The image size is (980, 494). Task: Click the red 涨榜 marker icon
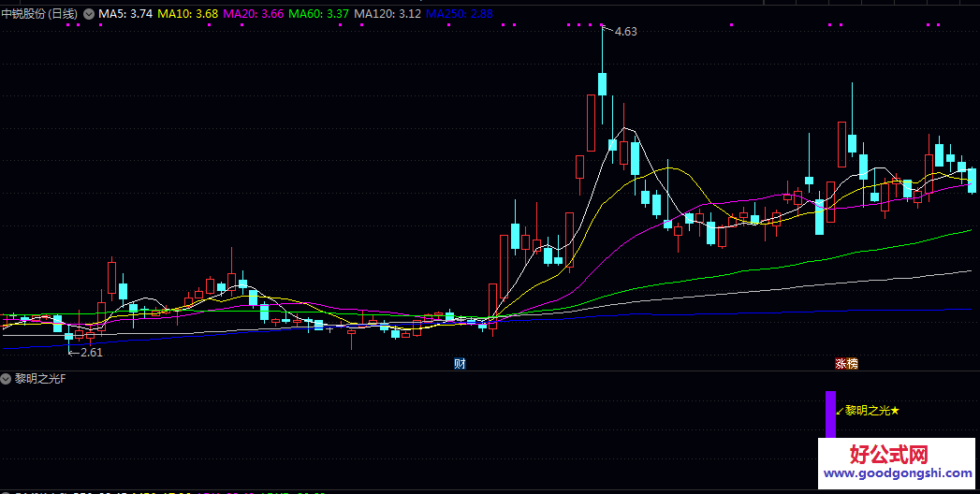[846, 363]
